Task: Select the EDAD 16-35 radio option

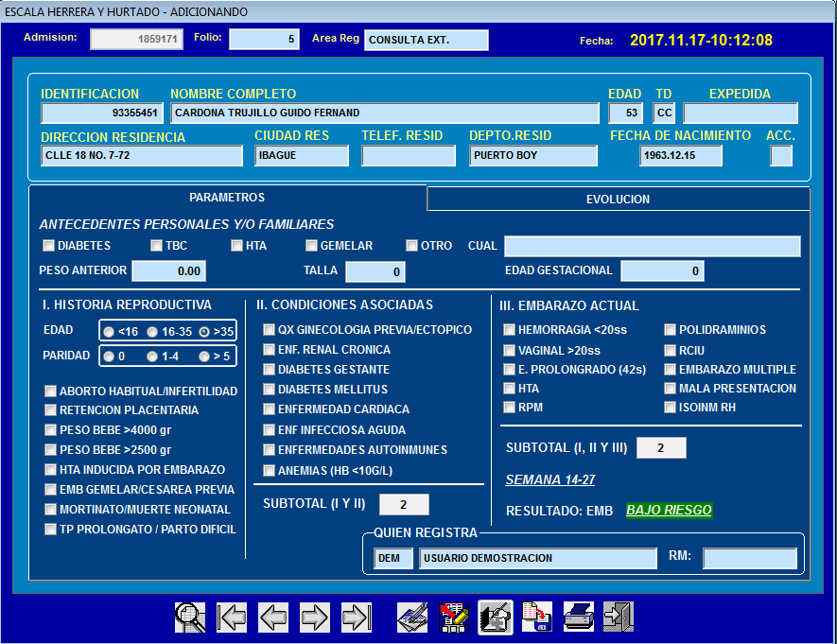Action: [x=152, y=332]
